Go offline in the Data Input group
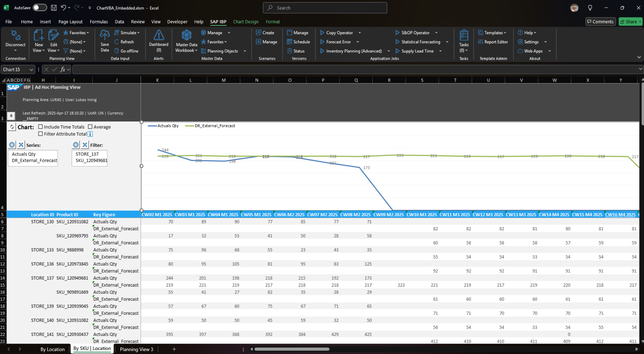Viewport: 644px width, 354px height. pos(126,51)
